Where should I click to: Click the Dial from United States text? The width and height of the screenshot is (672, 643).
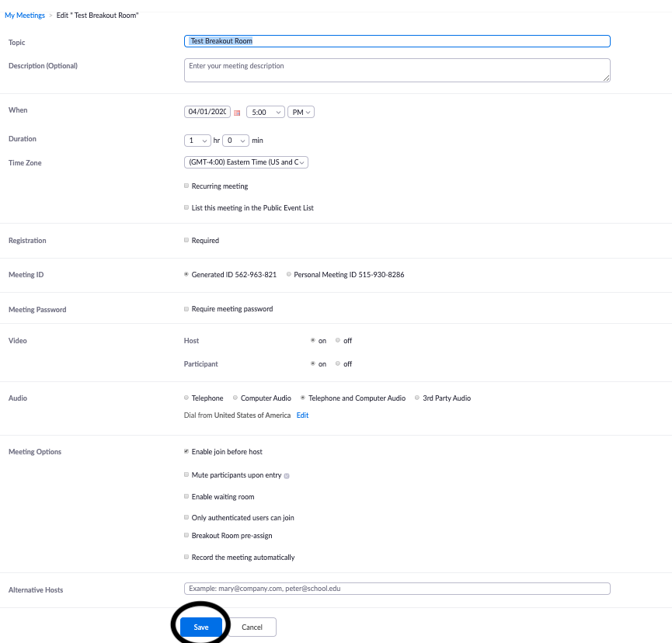[238, 415]
